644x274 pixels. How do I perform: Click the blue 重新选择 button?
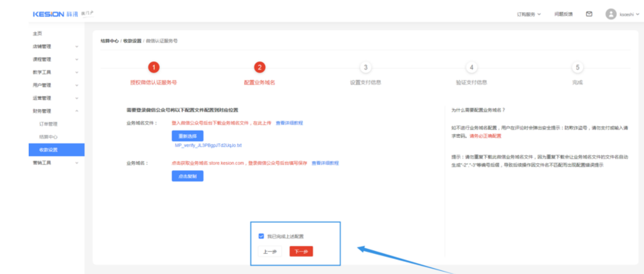point(188,136)
